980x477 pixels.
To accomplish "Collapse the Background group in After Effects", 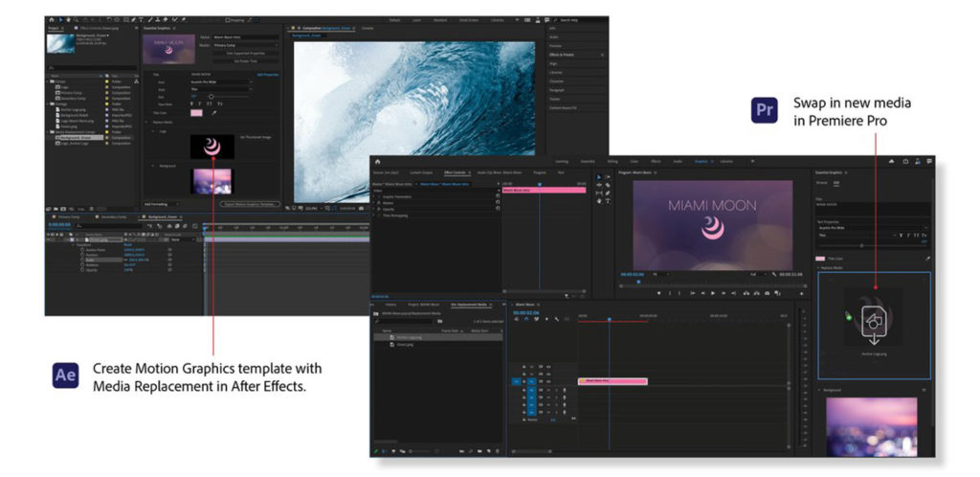I will click(x=153, y=166).
